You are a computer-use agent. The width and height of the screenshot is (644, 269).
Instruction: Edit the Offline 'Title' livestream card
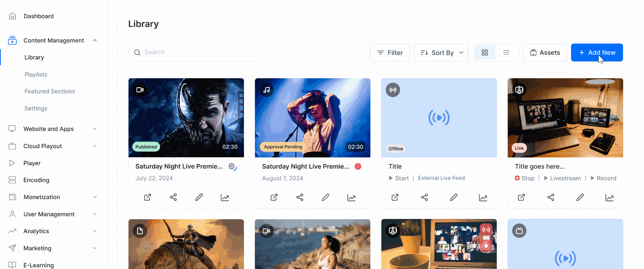tap(454, 197)
